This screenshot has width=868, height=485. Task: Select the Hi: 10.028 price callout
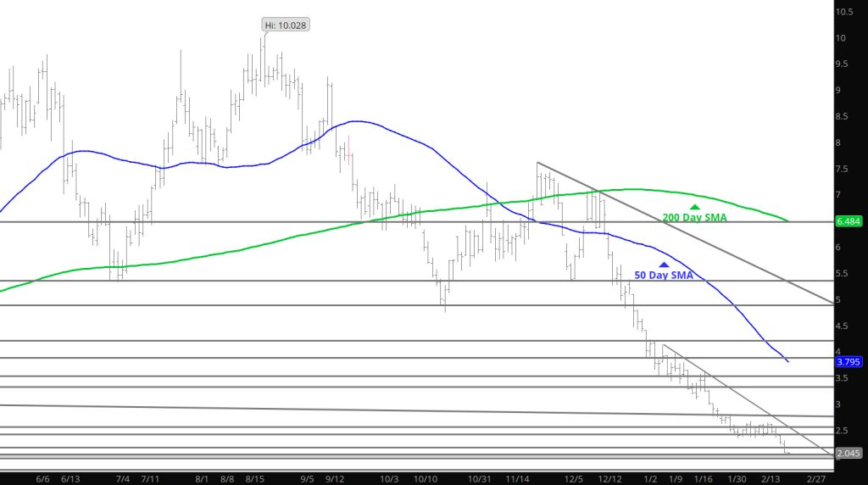(x=286, y=25)
